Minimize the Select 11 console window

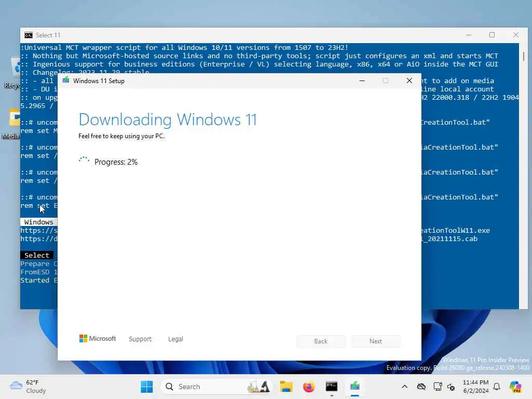pyautogui.click(x=469, y=35)
